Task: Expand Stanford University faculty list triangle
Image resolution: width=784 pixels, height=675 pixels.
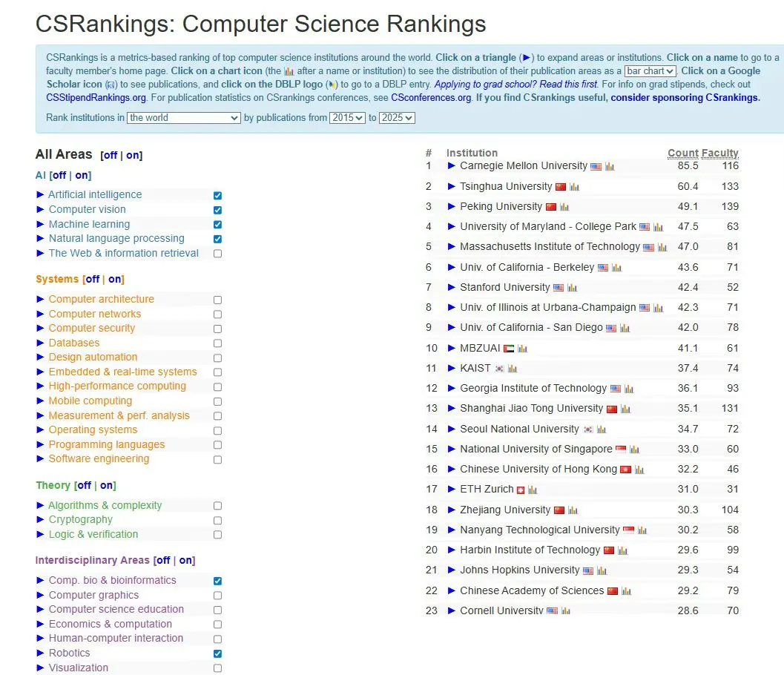Action: pos(451,287)
